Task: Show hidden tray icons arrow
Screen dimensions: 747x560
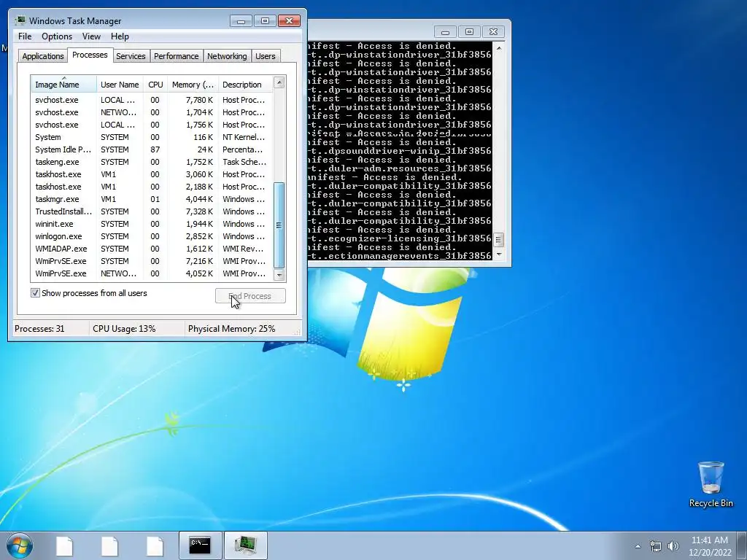Action: (x=638, y=546)
